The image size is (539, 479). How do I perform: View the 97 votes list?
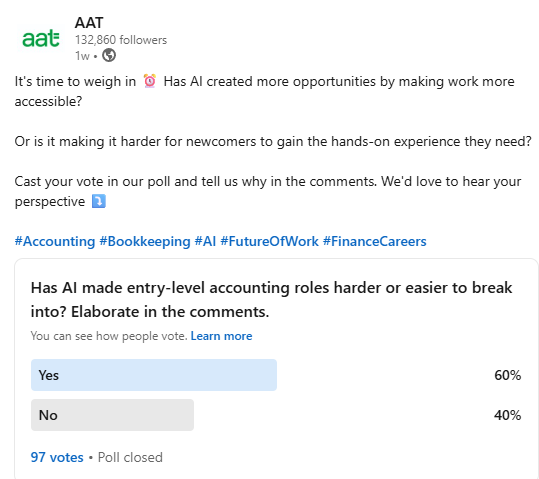57,457
